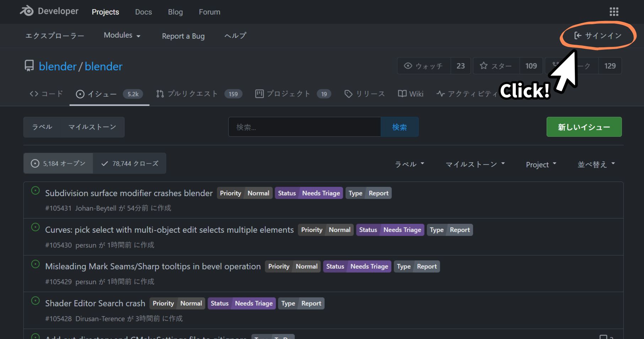The width and height of the screenshot is (644, 339).
Task: Open エクスプローラー in the navigation bar
Action: pyautogui.click(x=55, y=36)
